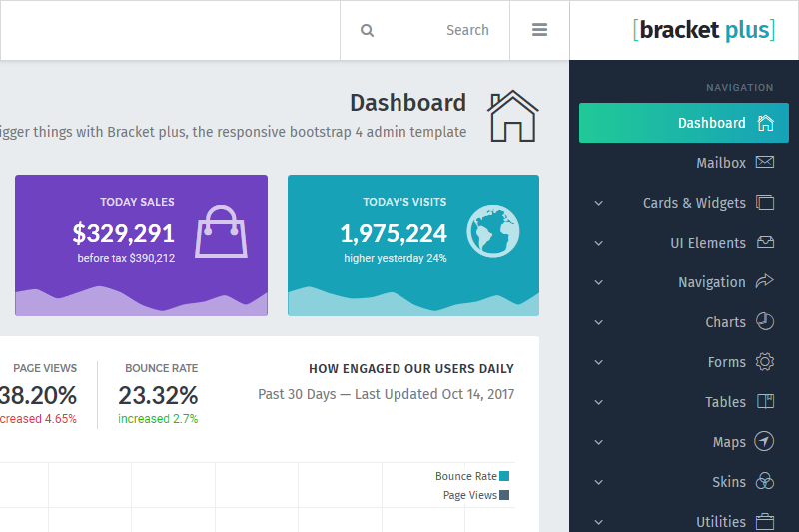Click the Charts pie icon in sidebar
799x532 pixels.
[765, 322]
